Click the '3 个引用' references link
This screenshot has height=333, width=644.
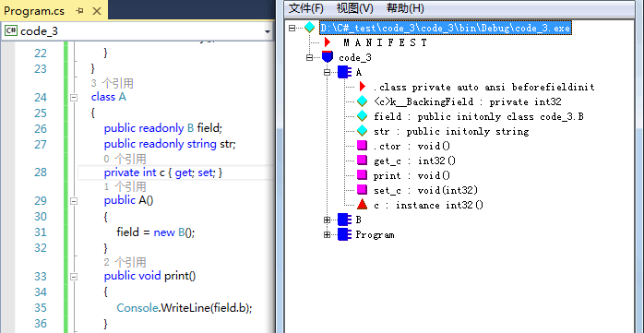click(113, 83)
